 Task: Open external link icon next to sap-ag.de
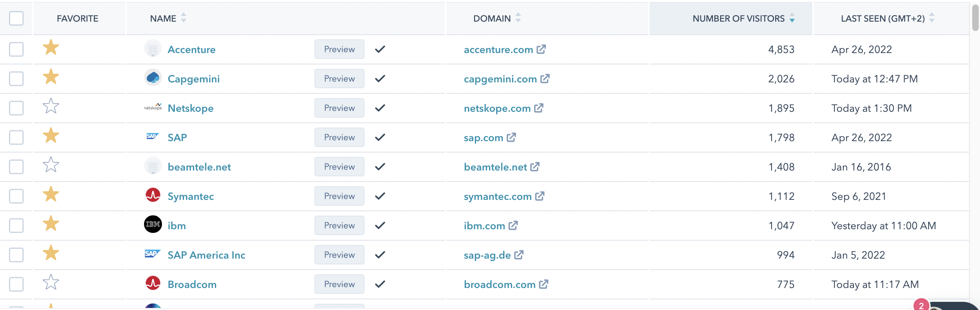click(x=519, y=255)
